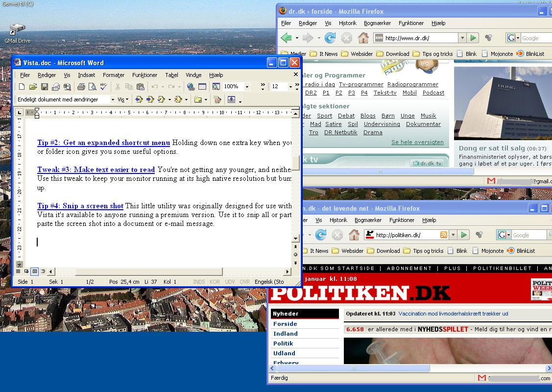The image size is (552, 392).
Task: Click Accept Change checkmark icon
Action: tap(162, 99)
